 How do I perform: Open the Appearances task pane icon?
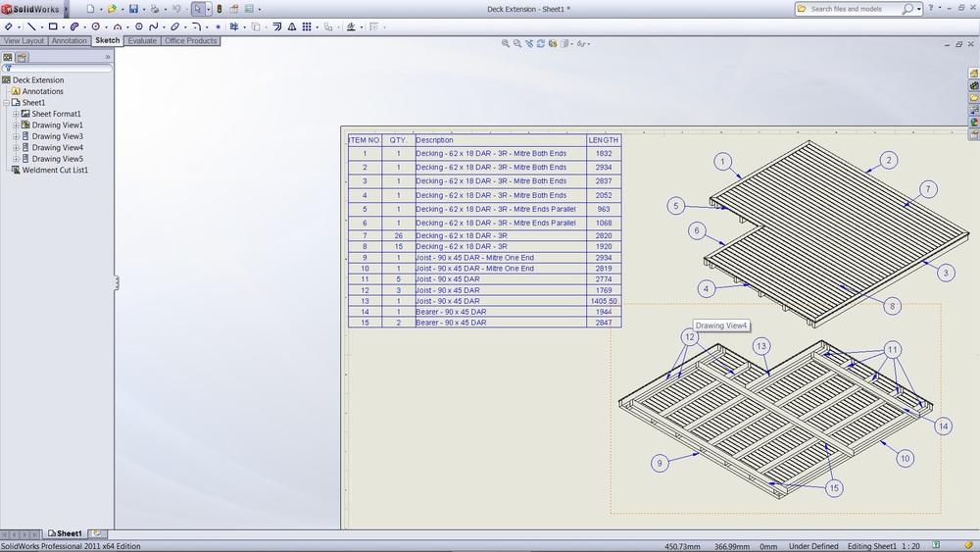click(974, 122)
